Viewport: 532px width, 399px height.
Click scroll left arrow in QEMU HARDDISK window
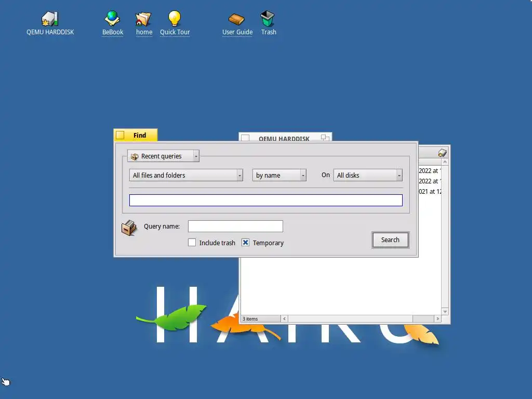[284, 318]
